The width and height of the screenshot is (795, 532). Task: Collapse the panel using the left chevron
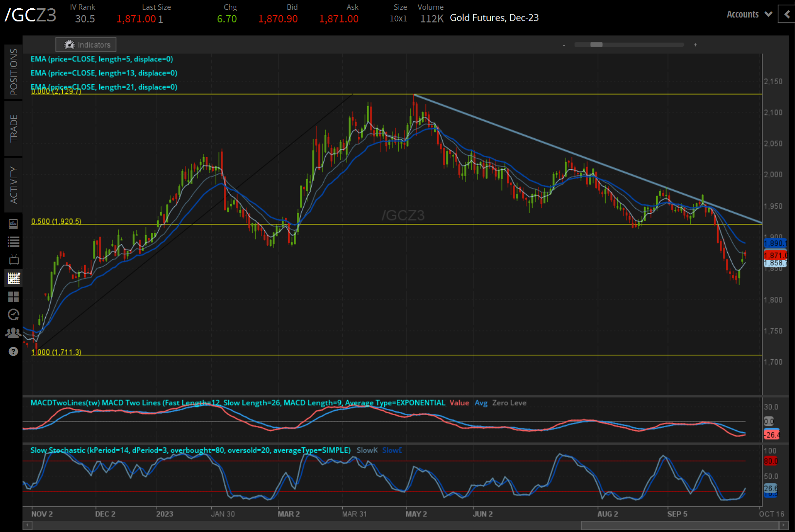coord(787,14)
